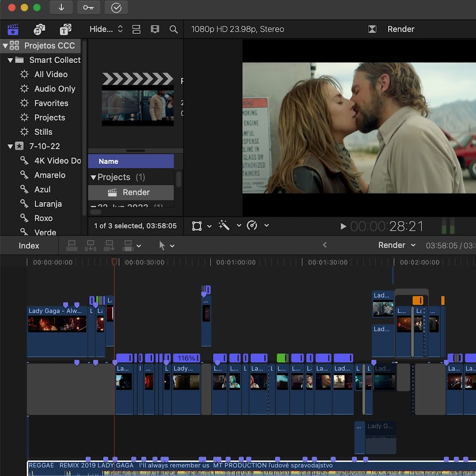Open the Transform tool dropdown arrow
The image size is (476, 476).
[x=209, y=226]
